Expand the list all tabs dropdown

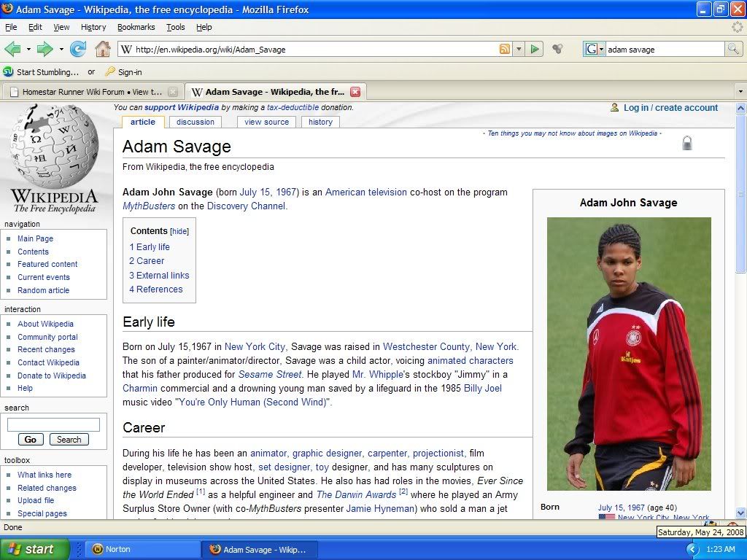tap(740, 92)
